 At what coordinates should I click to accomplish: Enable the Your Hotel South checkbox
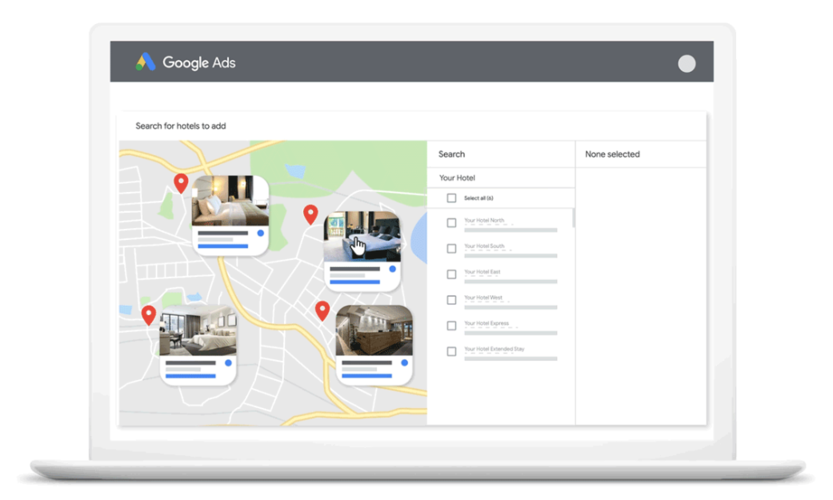point(451,249)
